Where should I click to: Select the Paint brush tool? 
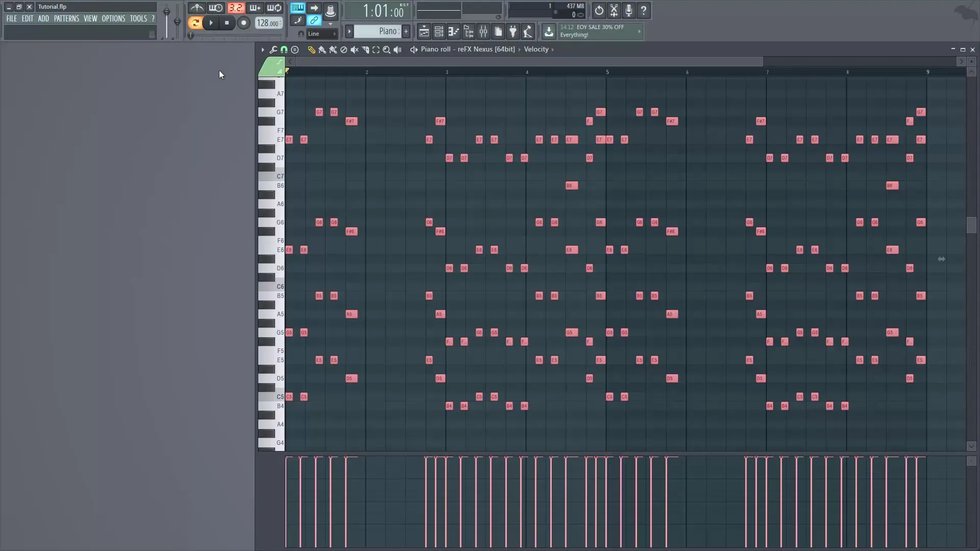pyautogui.click(x=323, y=49)
